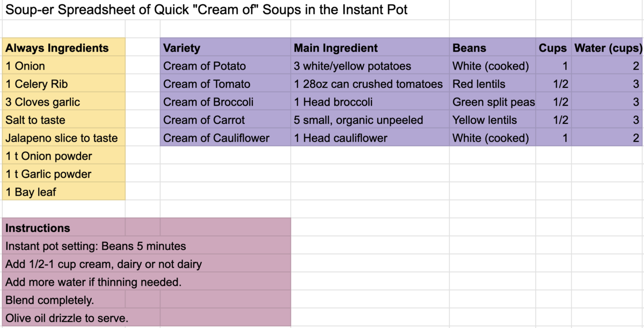Select the 'Main Ingredient' header cell
The width and height of the screenshot is (644, 328).
[370, 48]
